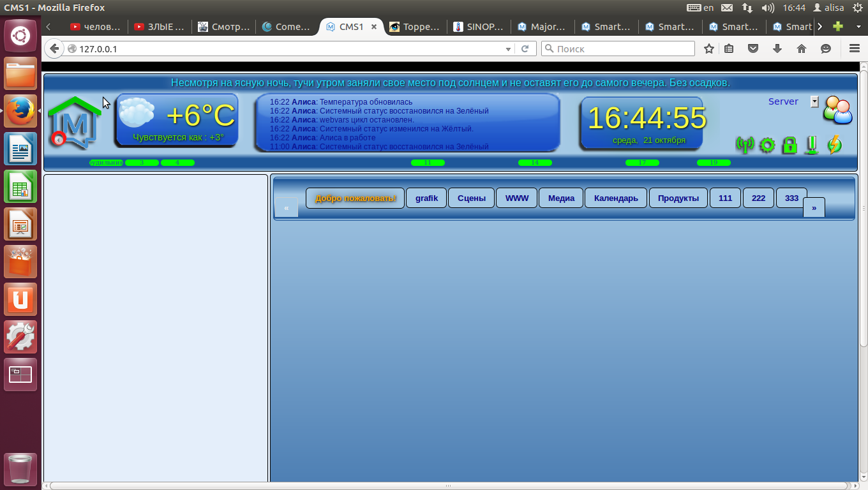Switch to the Major browser tab
This screenshot has height=490, width=868.
542,27
